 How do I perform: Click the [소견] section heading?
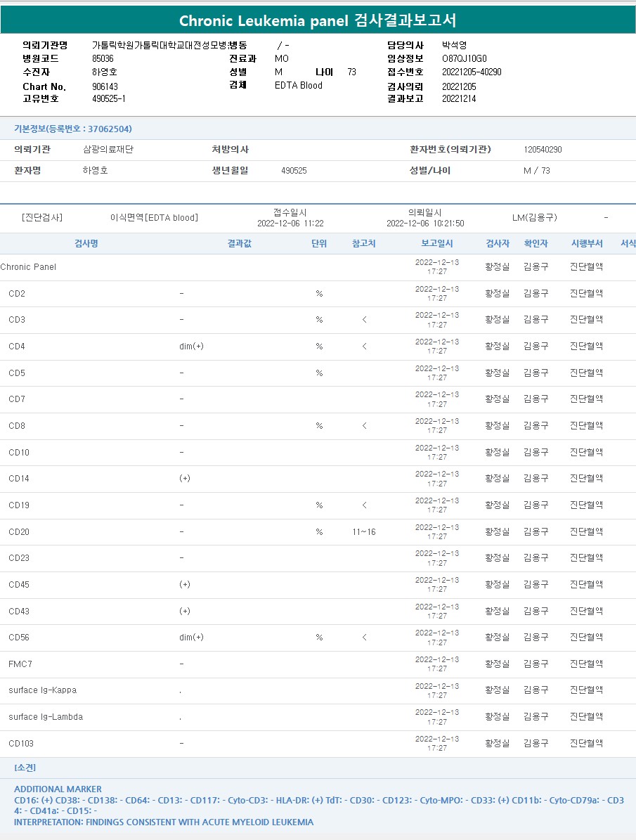pyautogui.click(x=25, y=768)
